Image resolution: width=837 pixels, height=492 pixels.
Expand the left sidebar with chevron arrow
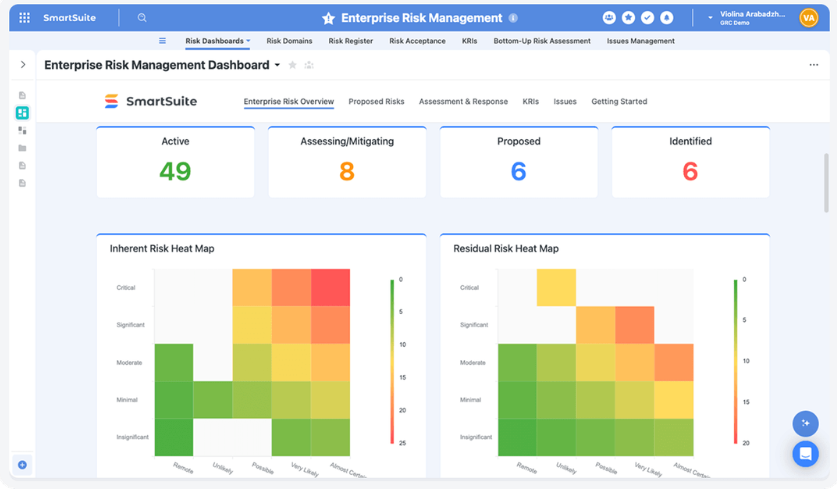click(x=23, y=65)
